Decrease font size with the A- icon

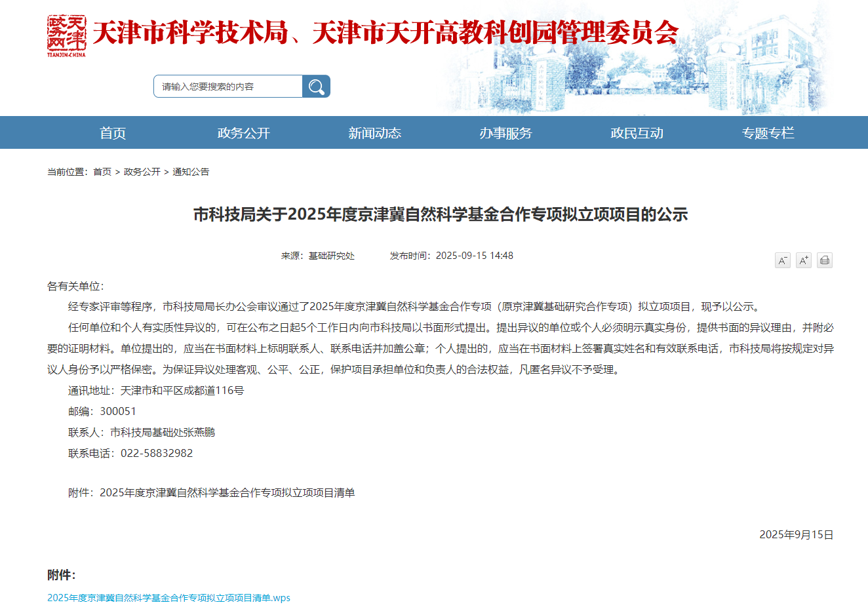coord(782,260)
